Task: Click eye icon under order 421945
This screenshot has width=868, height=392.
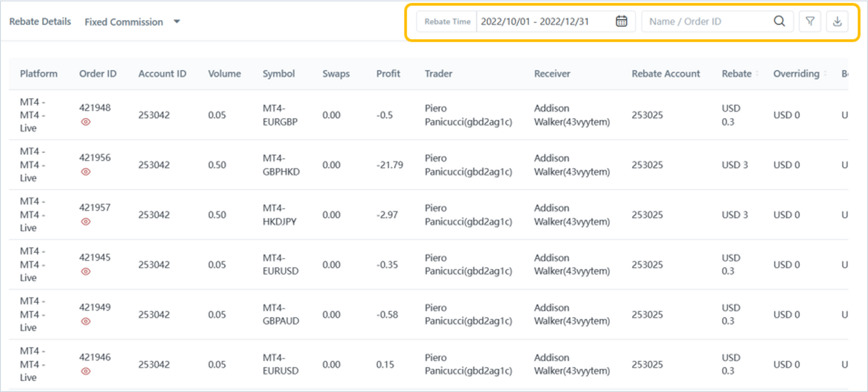Action: (x=86, y=272)
